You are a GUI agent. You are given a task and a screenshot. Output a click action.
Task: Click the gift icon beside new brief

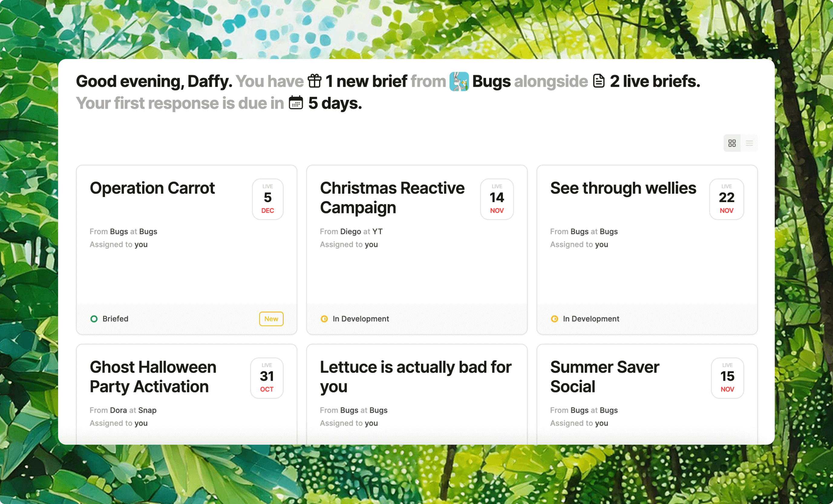(314, 81)
